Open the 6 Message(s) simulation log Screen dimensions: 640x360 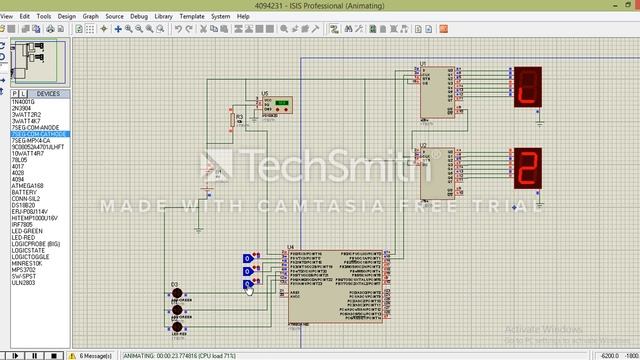click(x=91, y=356)
